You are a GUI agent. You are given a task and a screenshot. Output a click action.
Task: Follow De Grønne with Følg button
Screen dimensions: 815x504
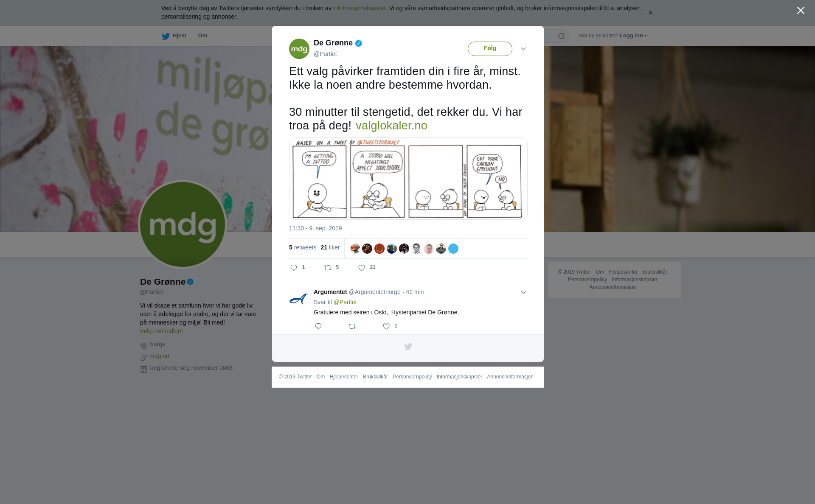pyautogui.click(x=490, y=49)
